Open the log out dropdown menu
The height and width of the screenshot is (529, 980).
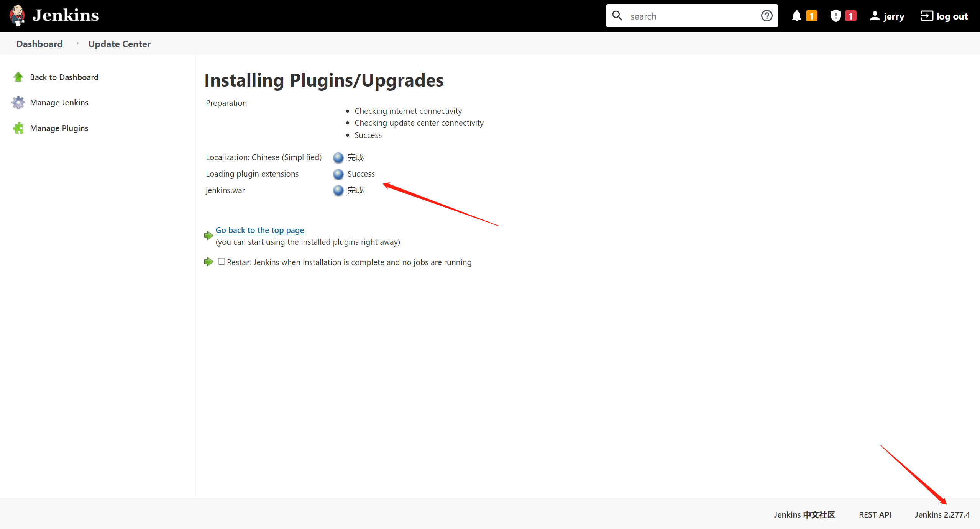(945, 16)
